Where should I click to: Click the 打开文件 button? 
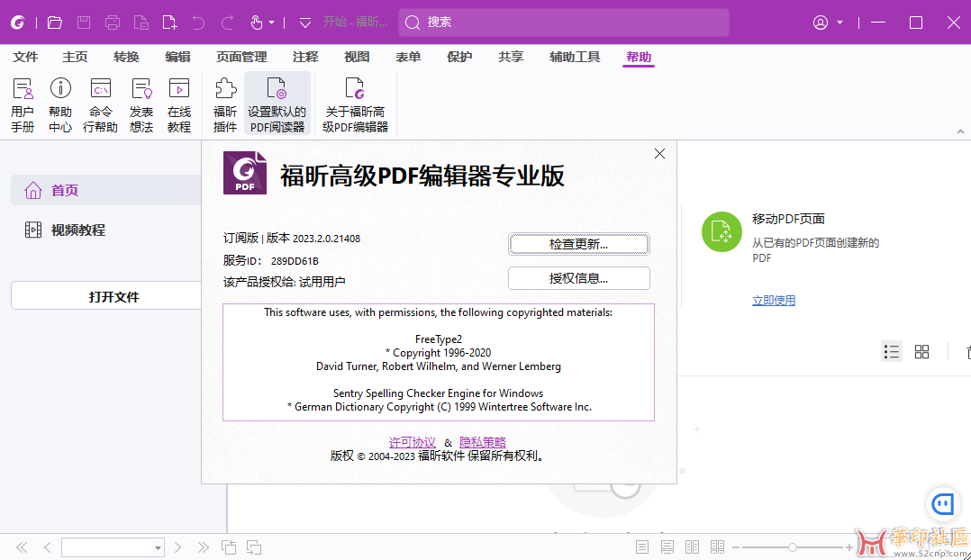tap(106, 296)
